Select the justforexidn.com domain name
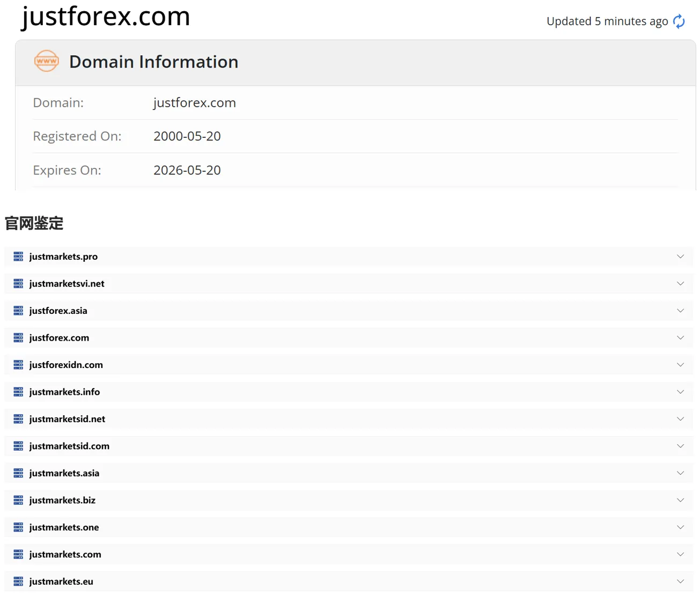700x596 pixels. coord(66,365)
